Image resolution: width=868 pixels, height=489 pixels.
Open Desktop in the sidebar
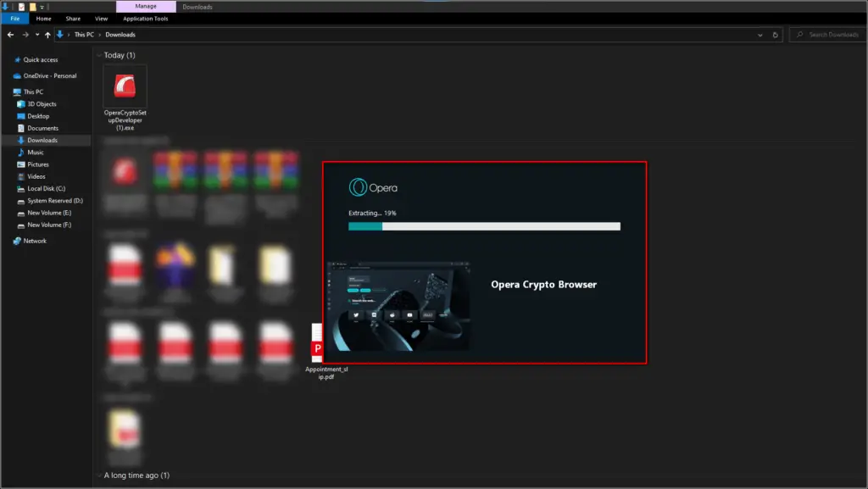click(x=38, y=116)
